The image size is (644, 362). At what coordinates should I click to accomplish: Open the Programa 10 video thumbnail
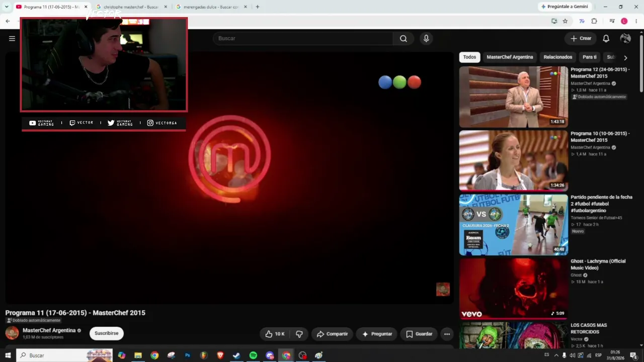[x=514, y=161]
